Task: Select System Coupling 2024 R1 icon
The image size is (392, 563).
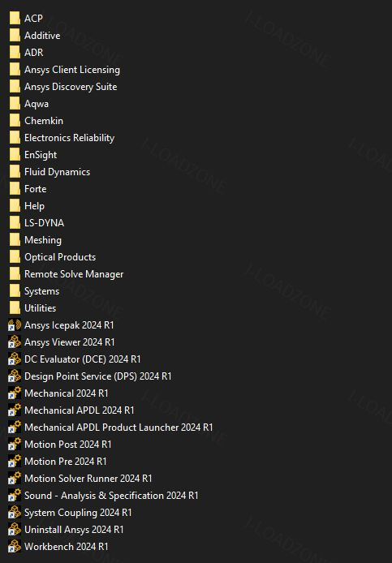Action: [x=15, y=513]
